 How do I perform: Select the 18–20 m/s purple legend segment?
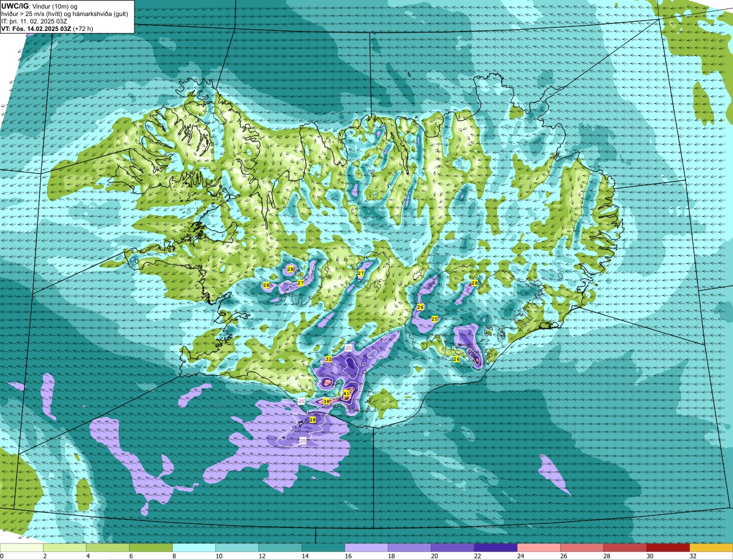pyautogui.click(x=409, y=548)
